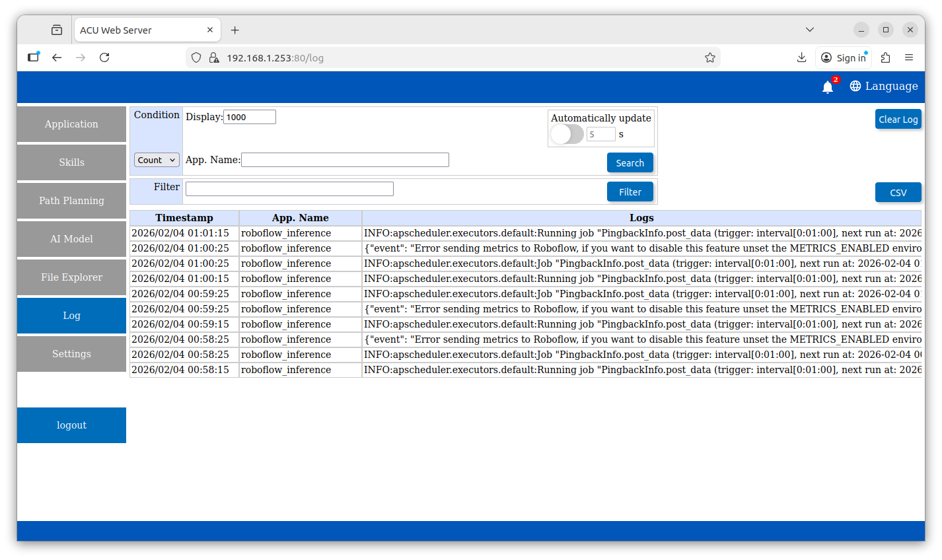Click the Language globe icon
942x560 pixels.
[x=855, y=86]
